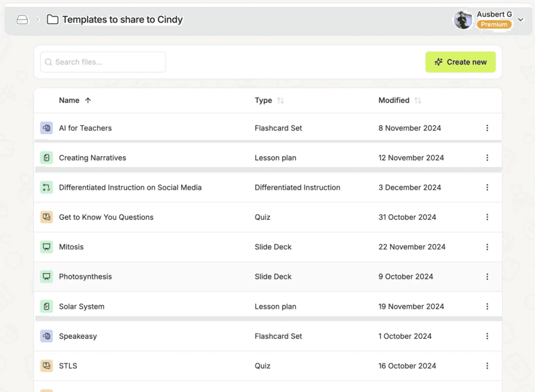The image size is (535, 392).
Task: Click the AI for Teachers flashcard icon
Action: click(x=46, y=128)
